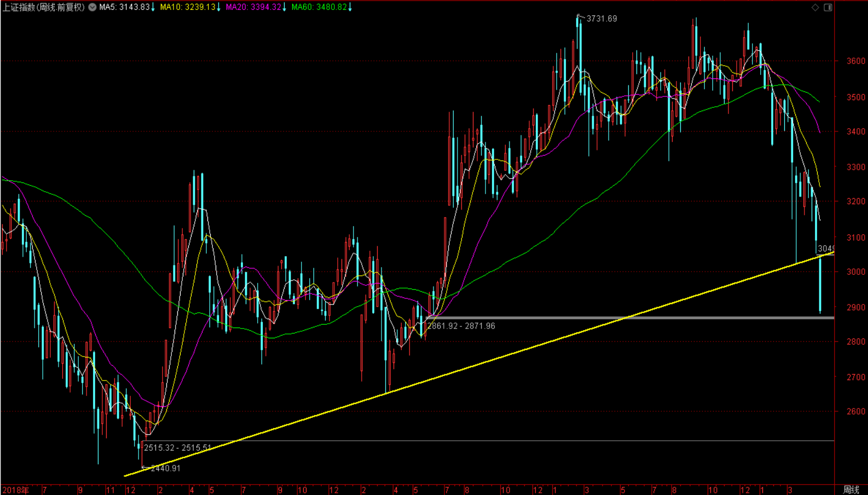Click the 3200 price axis label
The image size is (868, 495).
pyautogui.click(x=856, y=202)
